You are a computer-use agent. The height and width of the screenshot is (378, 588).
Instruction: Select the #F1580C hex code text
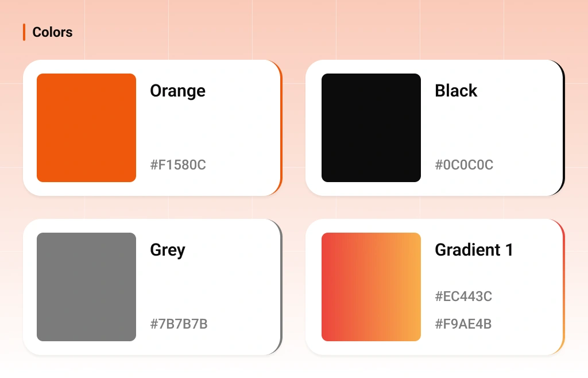pyautogui.click(x=178, y=165)
